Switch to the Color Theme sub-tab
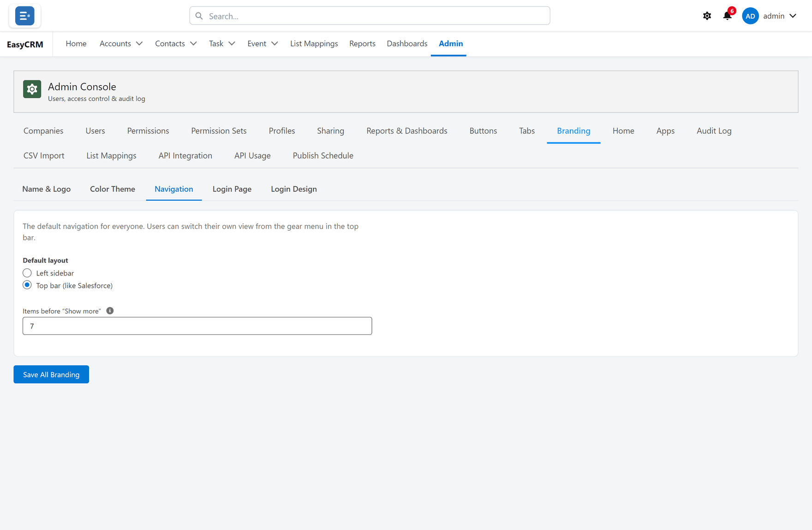The height and width of the screenshot is (530, 812). 113,189
